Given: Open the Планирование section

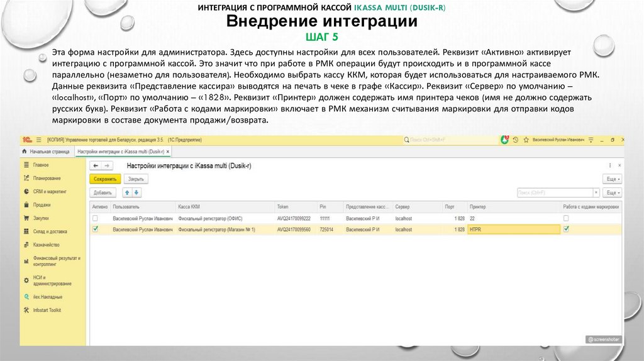Looking at the screenshot, I should click(47, 178).
